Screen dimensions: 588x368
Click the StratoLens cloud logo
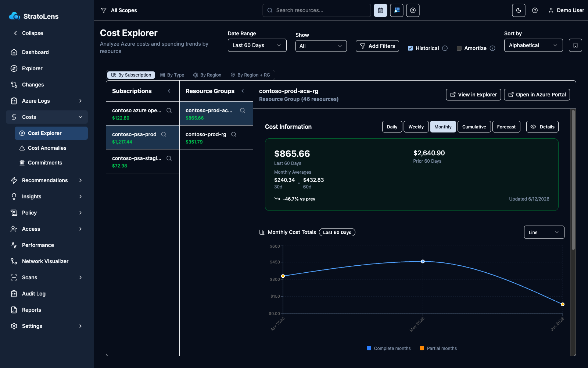point(15,16)
